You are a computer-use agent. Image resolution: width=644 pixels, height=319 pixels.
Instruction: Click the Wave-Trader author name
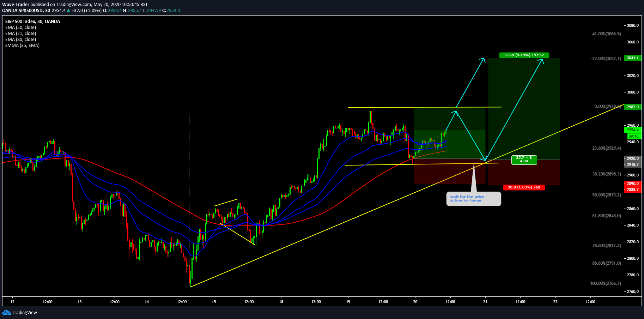pos(16,5)
